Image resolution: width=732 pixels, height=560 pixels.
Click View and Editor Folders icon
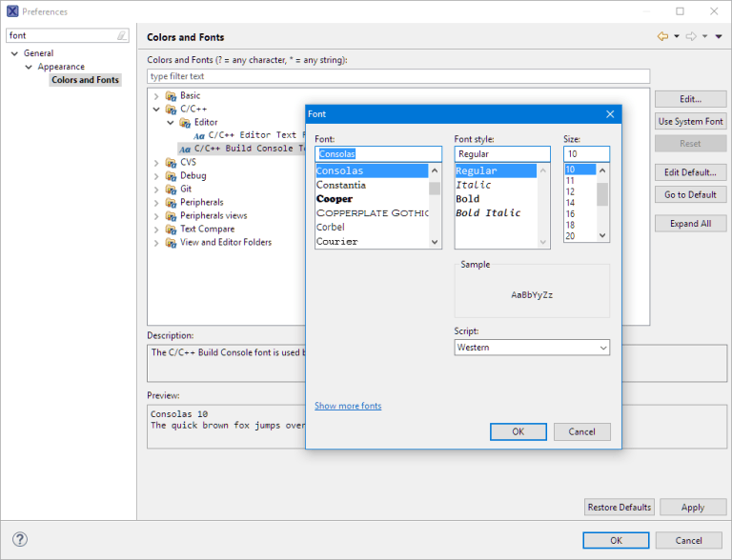171,243
